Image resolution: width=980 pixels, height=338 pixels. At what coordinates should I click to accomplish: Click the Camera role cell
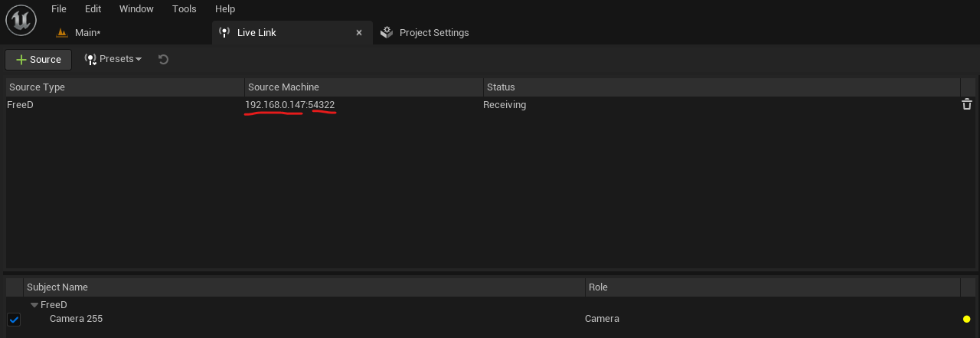click(602, 319)
